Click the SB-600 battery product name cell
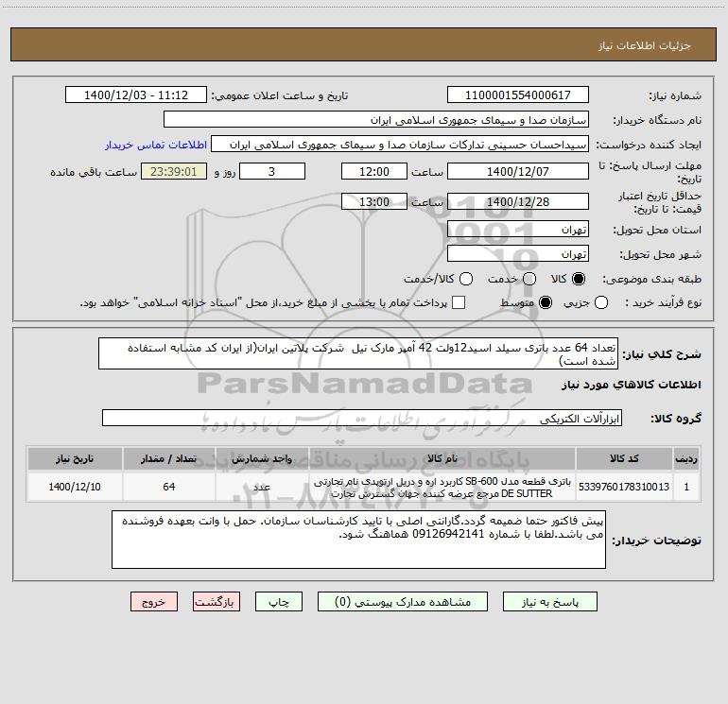728x704 pixels. point(442,487)
